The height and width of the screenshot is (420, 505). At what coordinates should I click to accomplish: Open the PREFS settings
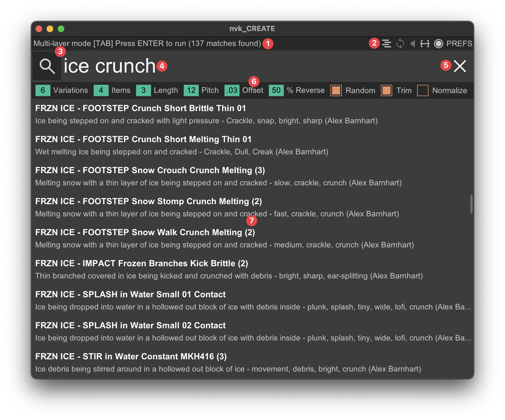[459, 43]
